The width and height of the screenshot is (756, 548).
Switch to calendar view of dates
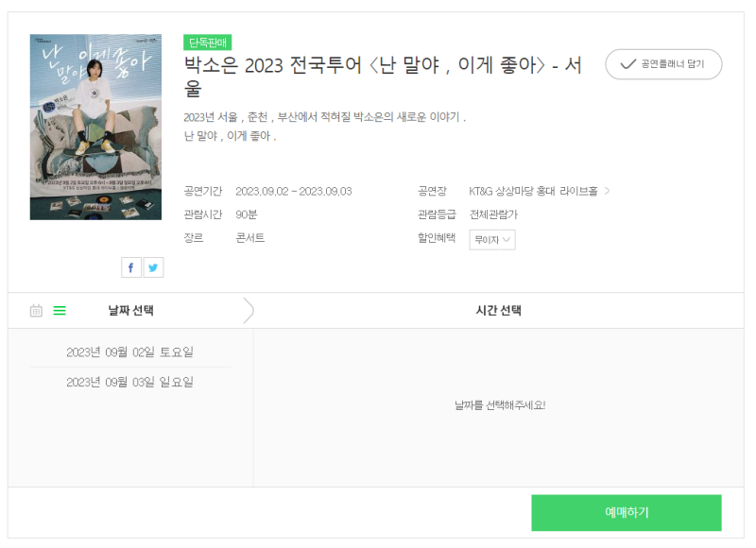tap(36, 311)
